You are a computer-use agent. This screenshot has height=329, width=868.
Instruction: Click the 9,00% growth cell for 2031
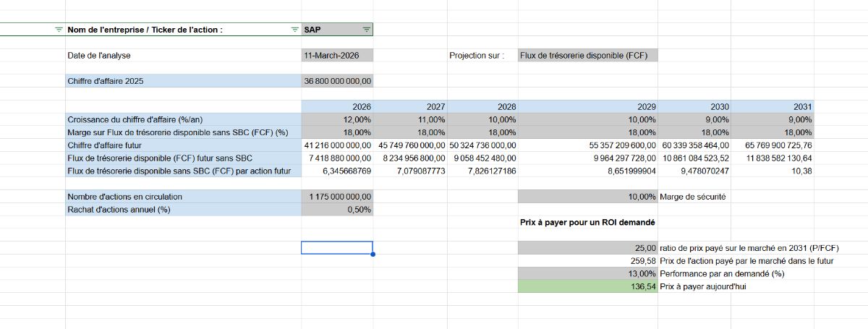(x=773, y=120)
